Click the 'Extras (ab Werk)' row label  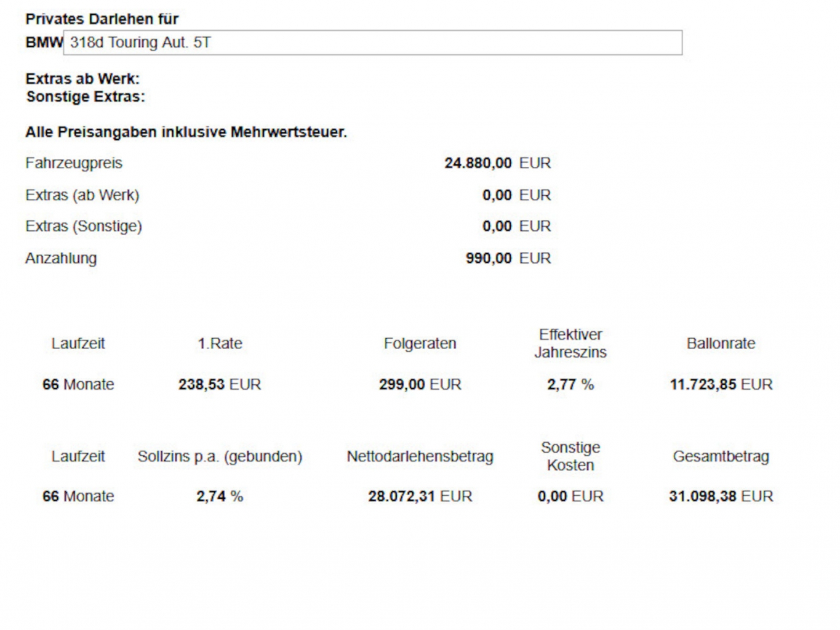click(82, 195)
